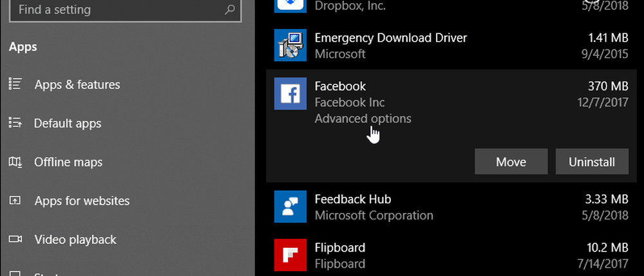This screenshot has width=644, height=276.
Task: Select the Flipboard app name
Action: [x=339, y=248]
